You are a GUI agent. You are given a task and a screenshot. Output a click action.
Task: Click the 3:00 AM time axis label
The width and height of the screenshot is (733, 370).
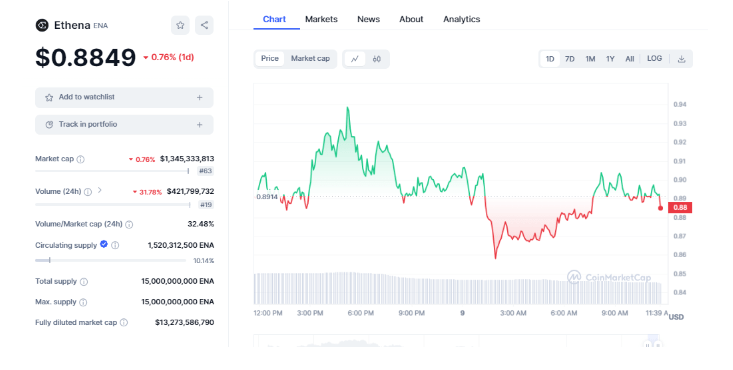(x=513, y=313)
